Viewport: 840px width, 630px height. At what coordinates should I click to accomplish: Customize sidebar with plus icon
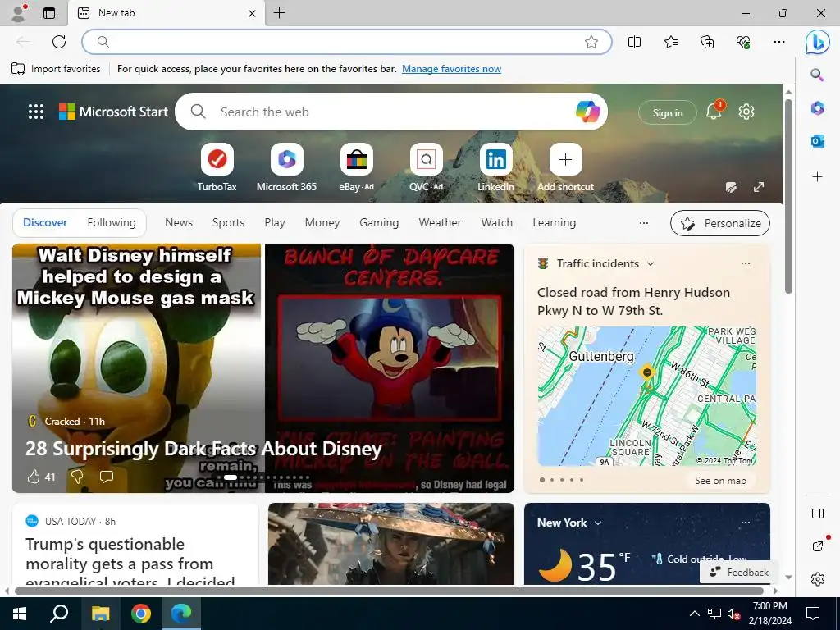coord(817,176)
